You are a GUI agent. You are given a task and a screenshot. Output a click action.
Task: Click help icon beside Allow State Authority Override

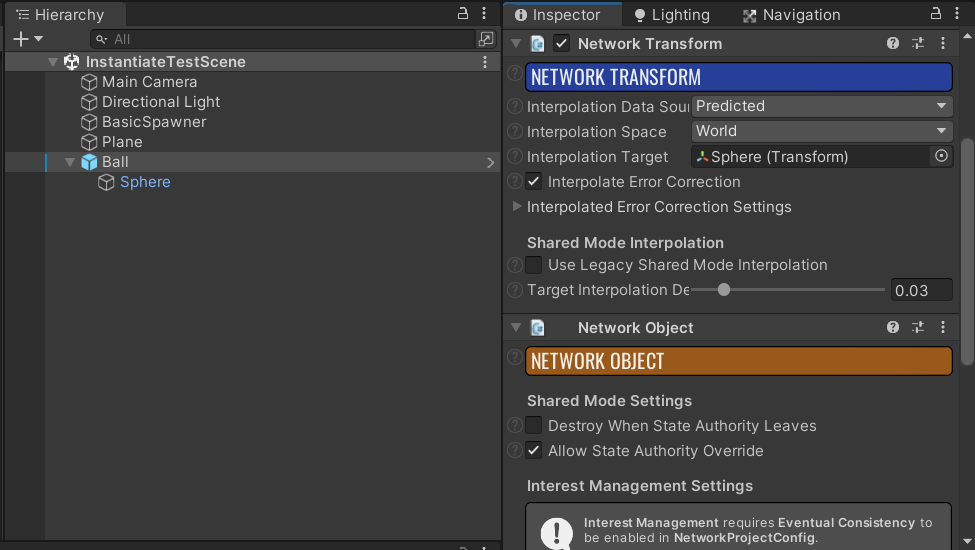click(x=515, y=450)
